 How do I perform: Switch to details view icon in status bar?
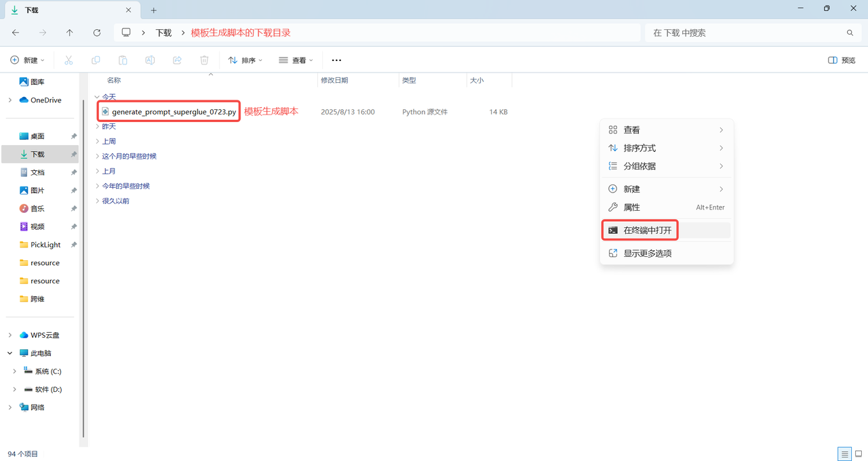844,454
